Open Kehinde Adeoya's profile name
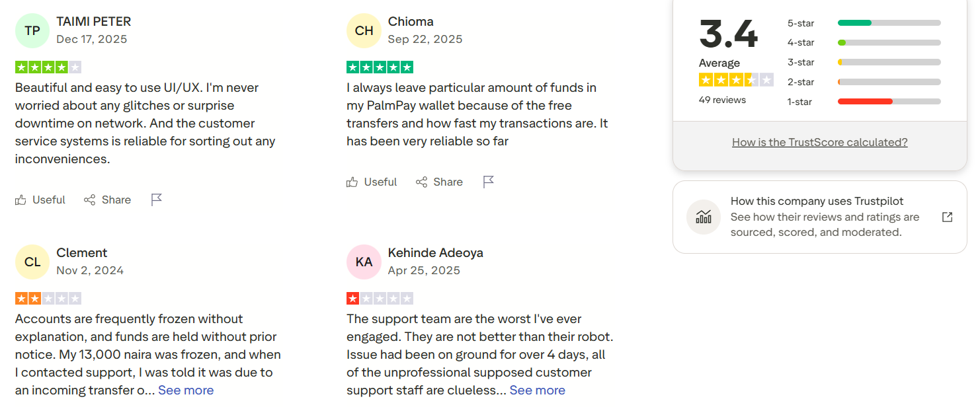Screen dimensions: 980x407 point(435,252)
